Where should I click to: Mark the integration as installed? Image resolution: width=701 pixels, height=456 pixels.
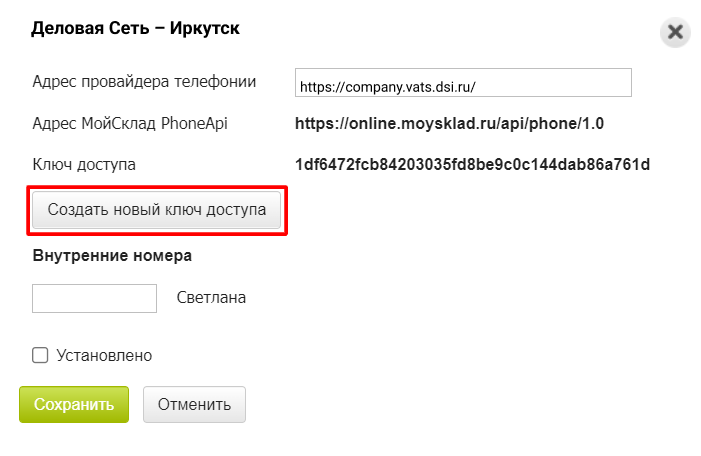tap(40, 355)
